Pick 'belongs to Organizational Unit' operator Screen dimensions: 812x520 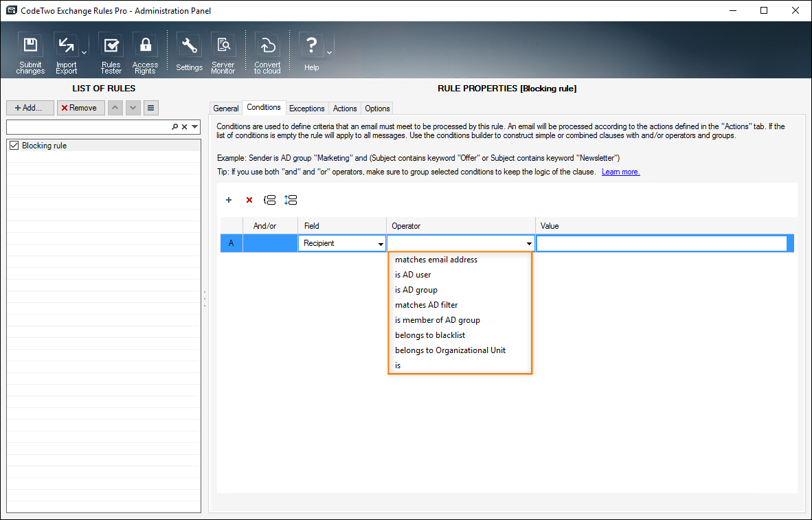point(460,350)
